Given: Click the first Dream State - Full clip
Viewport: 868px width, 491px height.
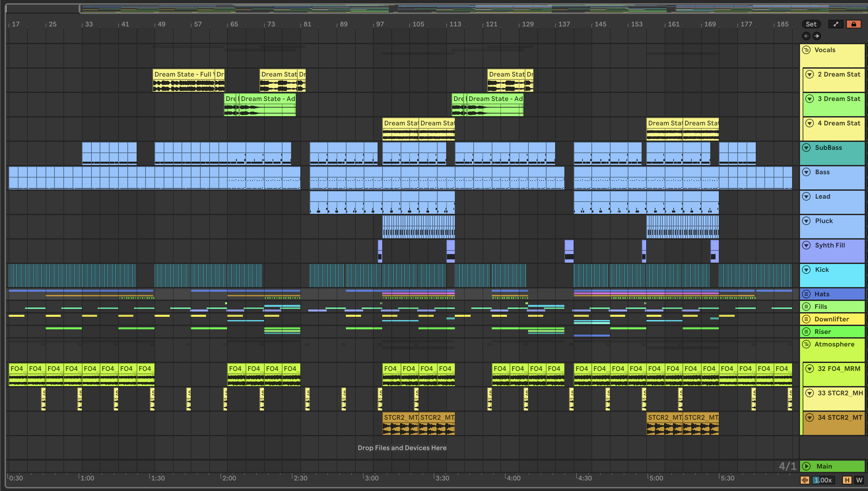Looking at the screenshot, I should (183, 74).
